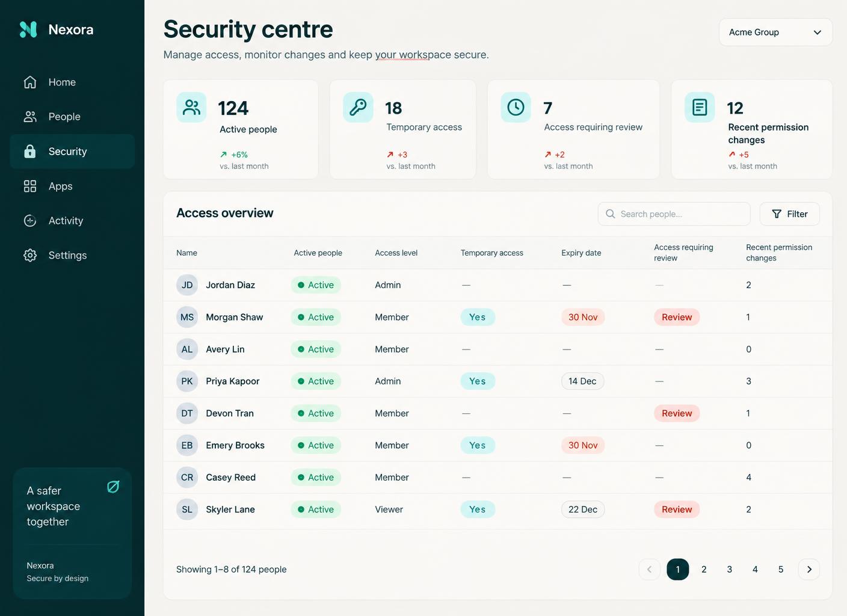
Task: Click the Filter button
Action: tap(790, 214)
